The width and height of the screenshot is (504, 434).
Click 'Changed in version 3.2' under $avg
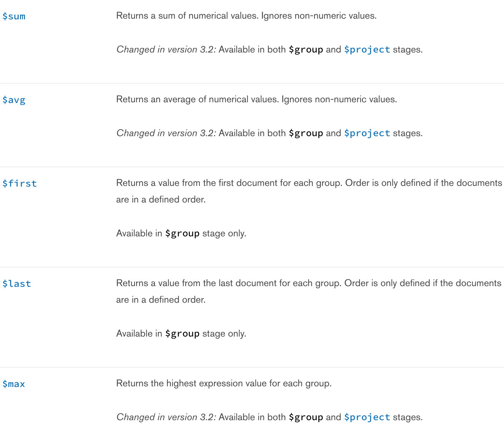pyautogui.click(x=166, y=133)
